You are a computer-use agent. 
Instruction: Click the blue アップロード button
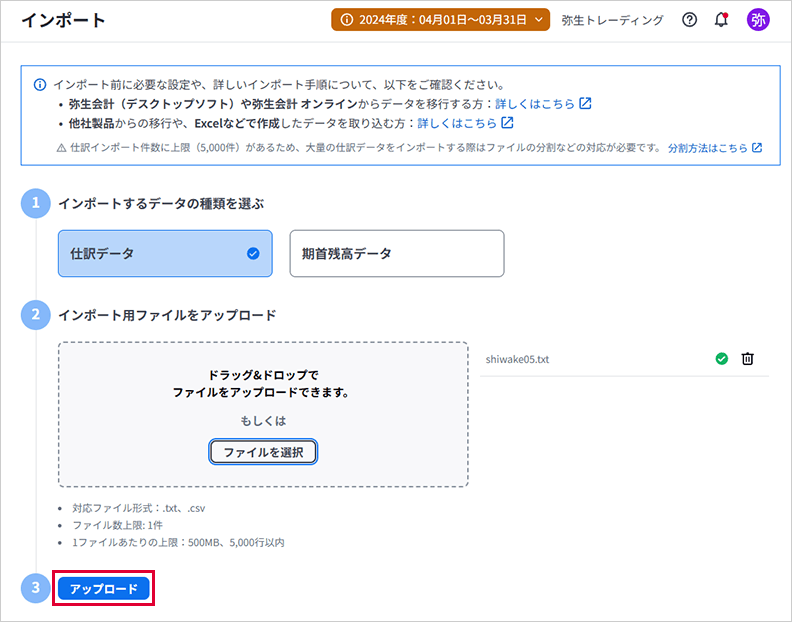(104, 589)
